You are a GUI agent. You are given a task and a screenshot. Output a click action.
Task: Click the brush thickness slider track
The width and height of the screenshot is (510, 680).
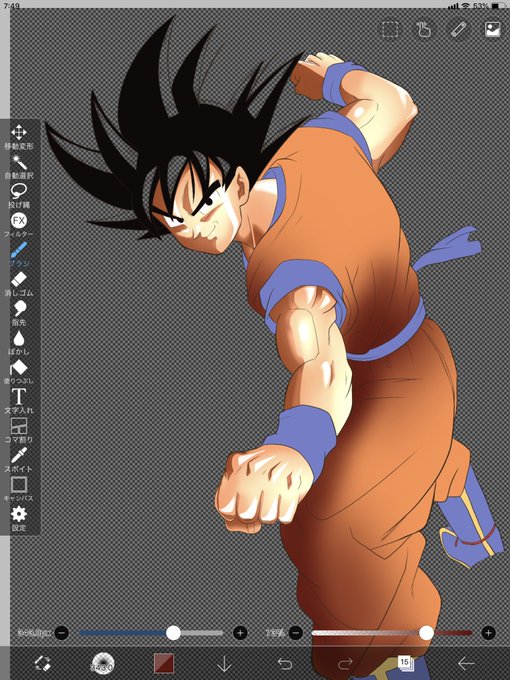point(151,633)
